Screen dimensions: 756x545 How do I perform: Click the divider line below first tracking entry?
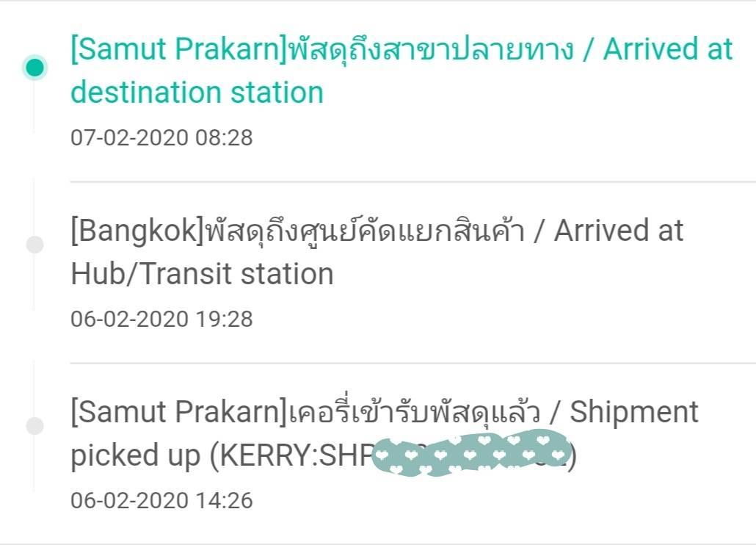coord(412,182)
